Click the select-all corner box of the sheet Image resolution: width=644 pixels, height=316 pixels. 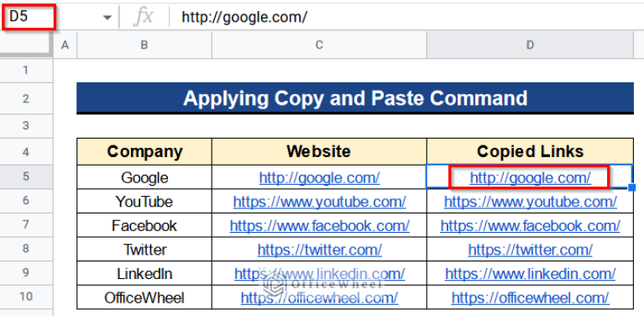(x=26, y=45)
